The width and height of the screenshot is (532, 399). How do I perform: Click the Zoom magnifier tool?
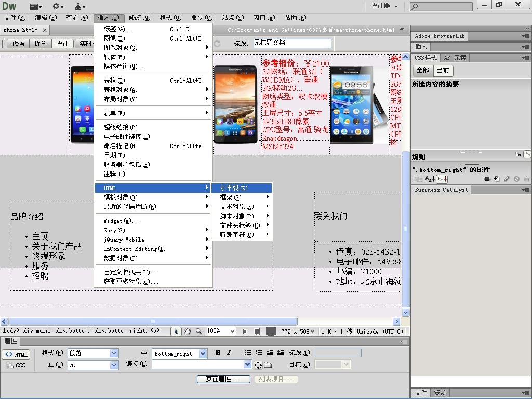click(x=197, y=331)
